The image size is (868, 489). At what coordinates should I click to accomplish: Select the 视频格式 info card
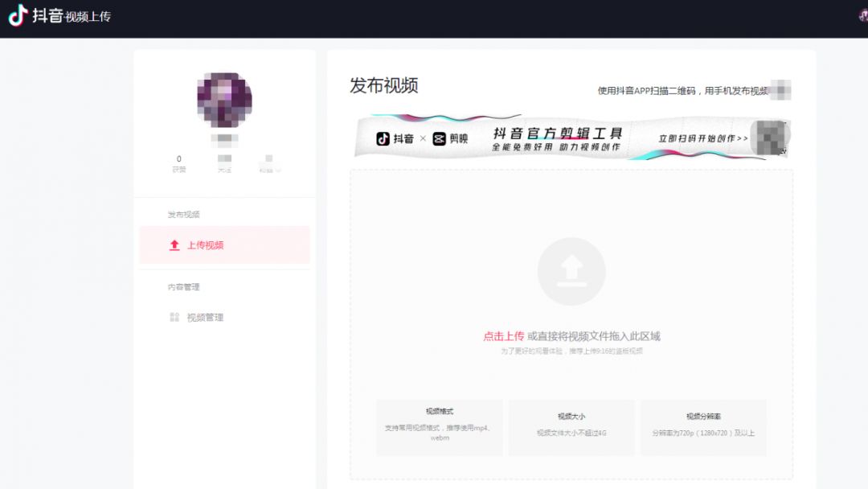click(x=438, y=428)
